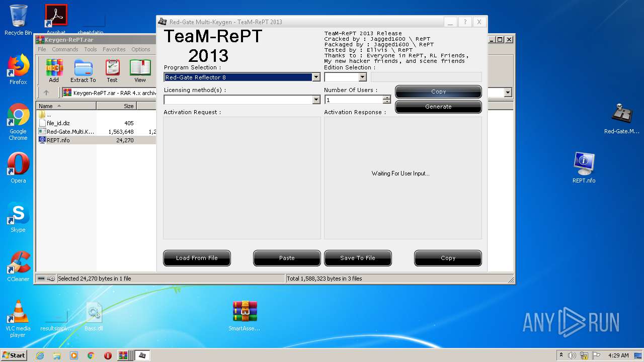Select the Acrobat desktop shortcut
Image resolution: width=644 pixels, height=362 pixels.
(x=56, y=20)
